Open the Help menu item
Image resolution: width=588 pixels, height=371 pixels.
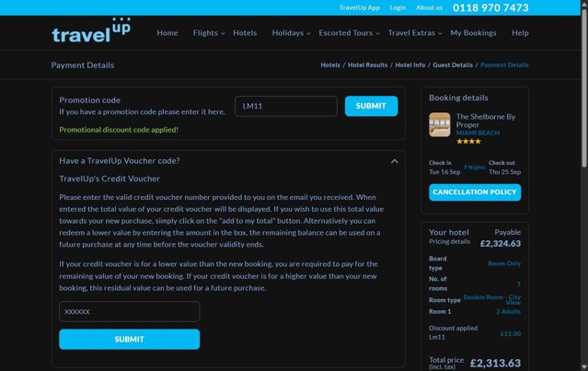(x=520, y=33)
